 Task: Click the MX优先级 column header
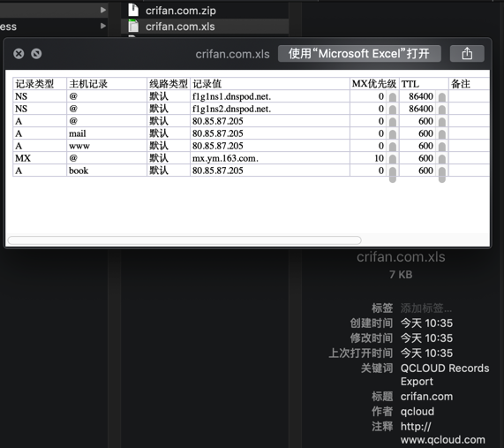[x=374, y=84]
